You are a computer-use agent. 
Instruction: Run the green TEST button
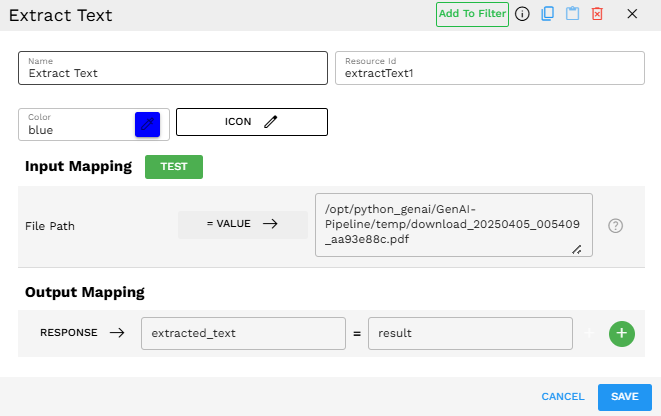(174, 167)
